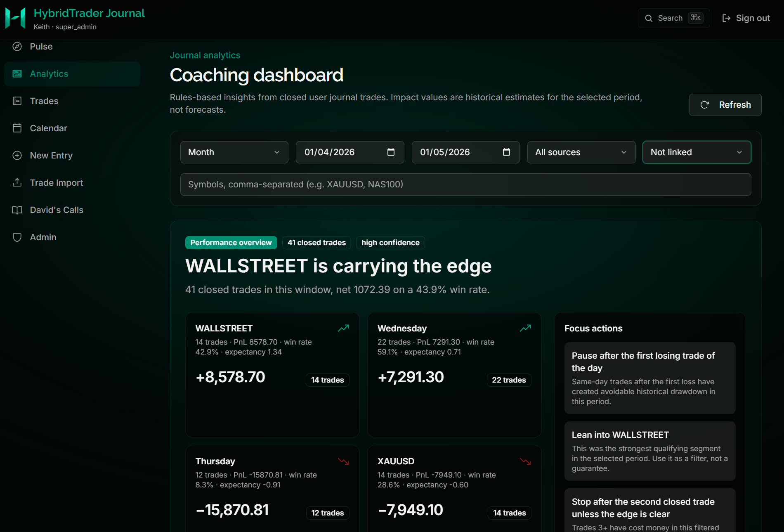The image size is (784, 532).
Task: Click the 14 trades badge in XAUUSD card
Action: pos(509,513)
